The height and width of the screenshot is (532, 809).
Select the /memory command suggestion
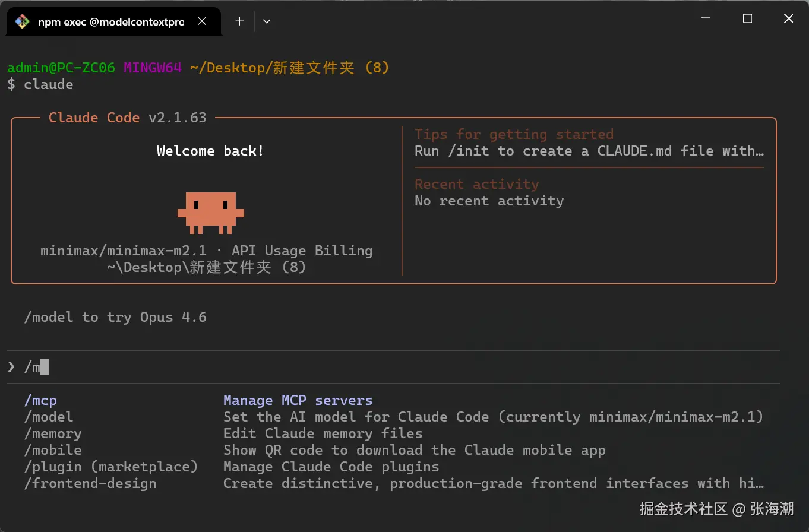tap(53, 433)
